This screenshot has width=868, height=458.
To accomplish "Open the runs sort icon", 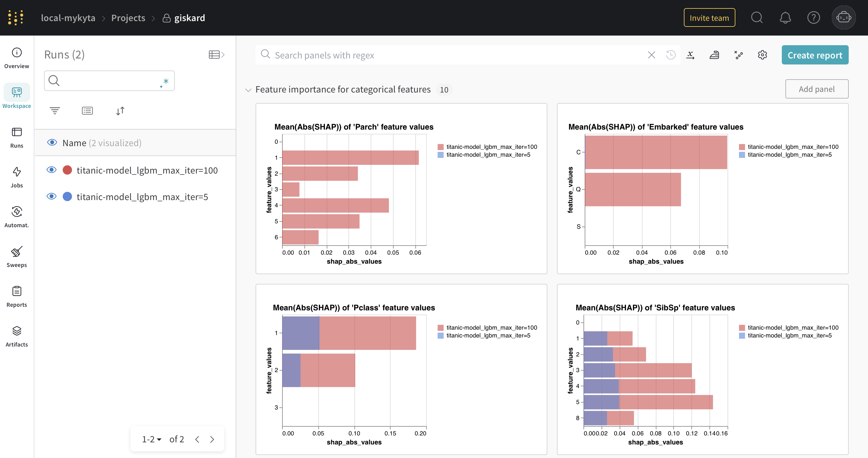I will pyautogui.click(x=120, y=111).
